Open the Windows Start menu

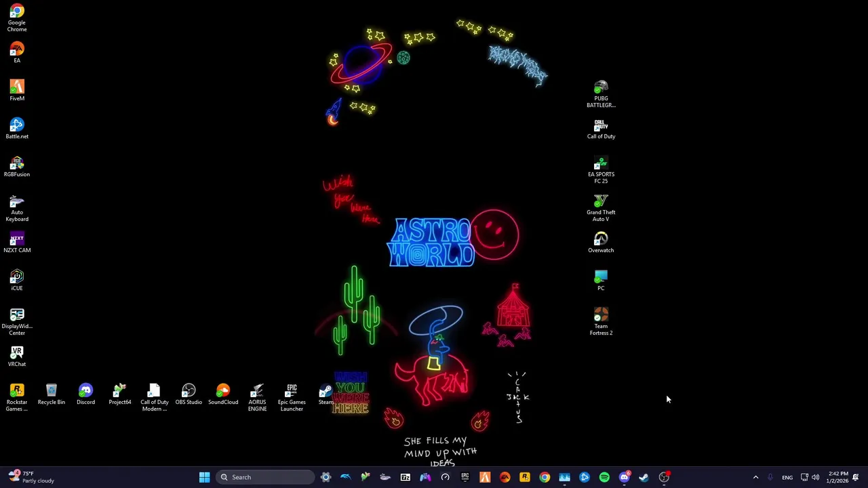pos(204,477)
